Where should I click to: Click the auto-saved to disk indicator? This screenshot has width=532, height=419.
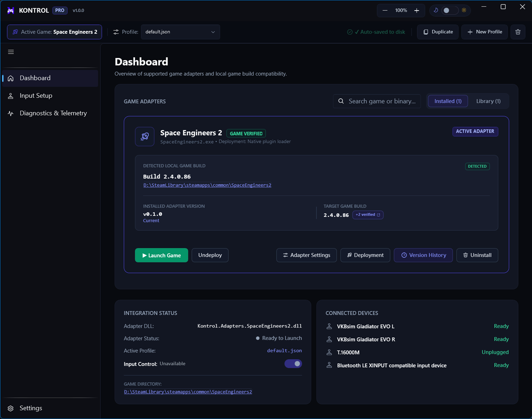click(376, 32)
